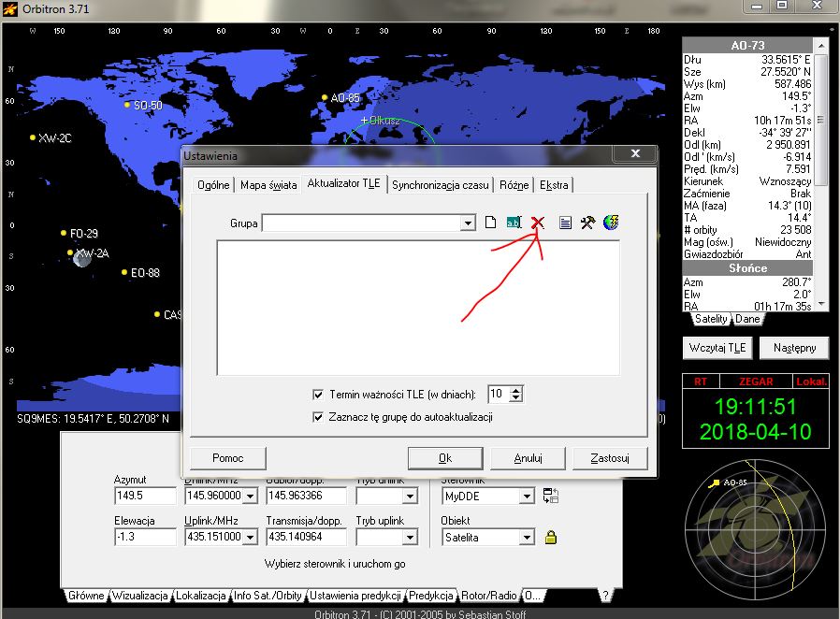Close the Ustawienia dialog
Screen dimensions: 840x619
[635, 153]
